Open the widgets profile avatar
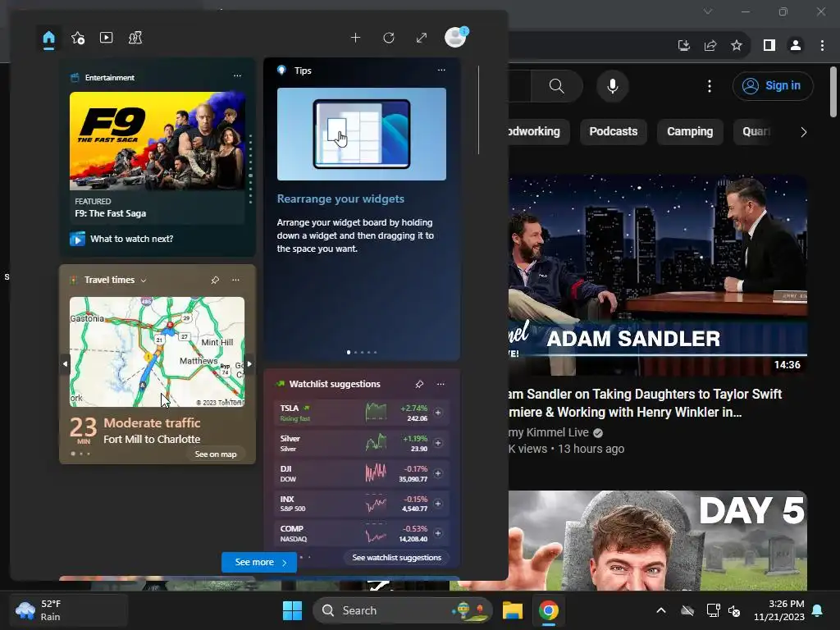The height and width of the screenshot is (630, 840). pyautogui.click(x=456, y=37)
